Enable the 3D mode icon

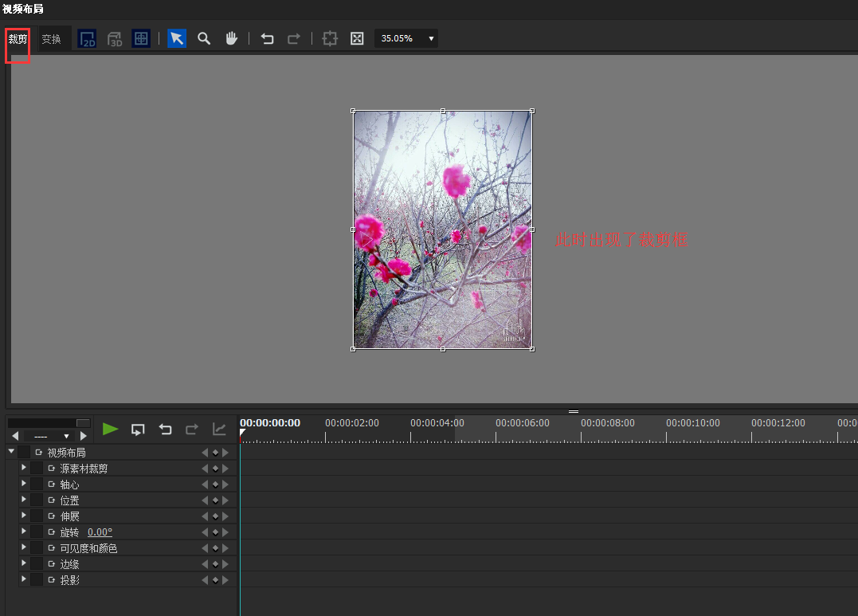(115, 38)
